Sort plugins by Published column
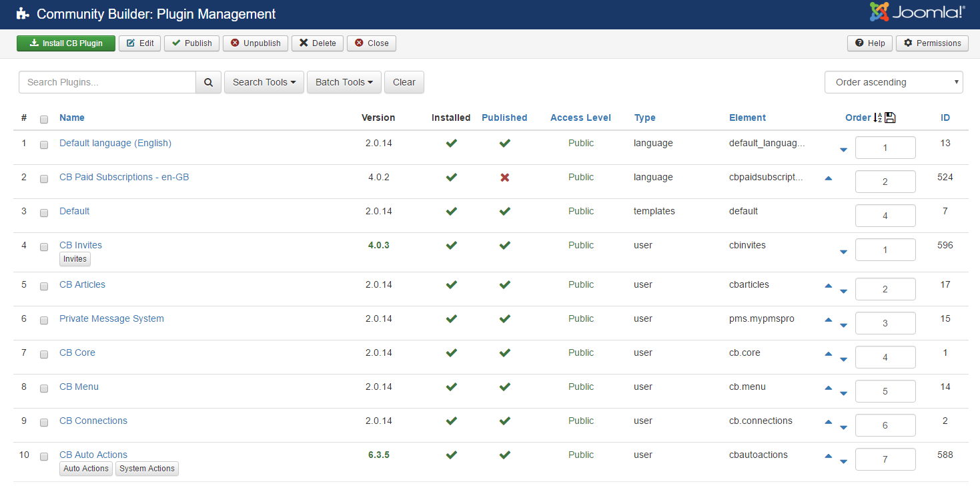980x486 pixels. coord(504,117)
